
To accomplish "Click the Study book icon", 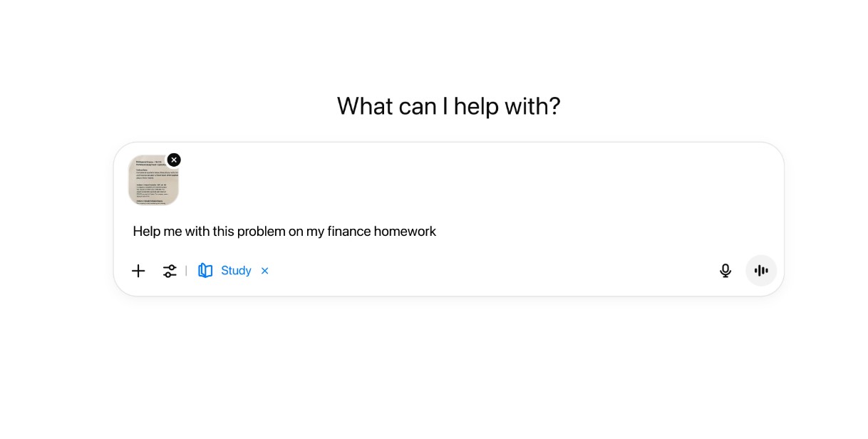I will click(x=205, y=271).
